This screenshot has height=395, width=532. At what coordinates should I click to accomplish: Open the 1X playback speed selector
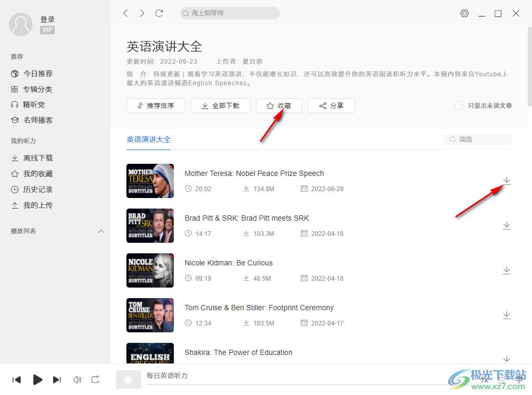[x=484, y=379]
